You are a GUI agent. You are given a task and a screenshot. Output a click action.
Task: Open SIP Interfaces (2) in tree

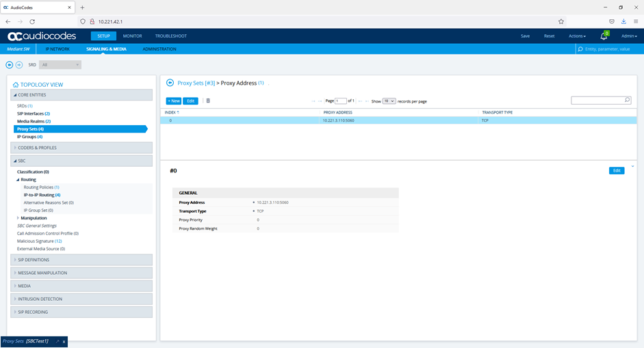click(x=34, y=113)
